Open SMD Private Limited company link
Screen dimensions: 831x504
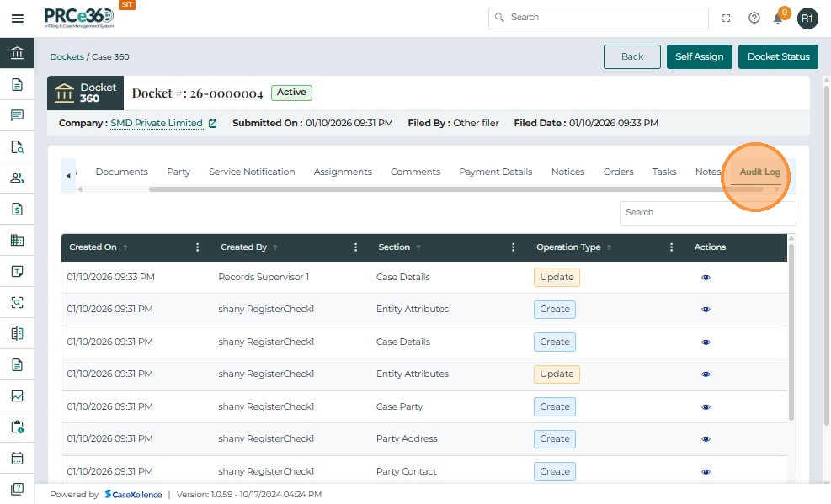click(x=157, y=123)
